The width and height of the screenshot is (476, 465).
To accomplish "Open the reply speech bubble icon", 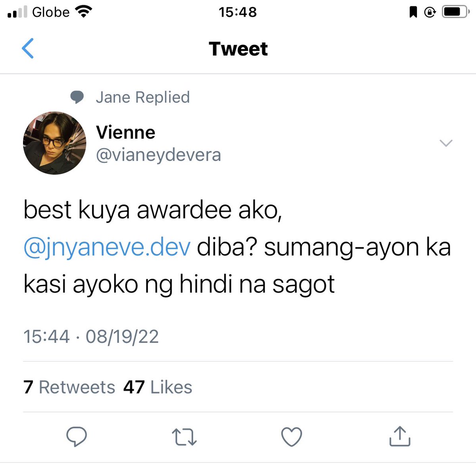I will pyautogui.click(x=77, y=436).
